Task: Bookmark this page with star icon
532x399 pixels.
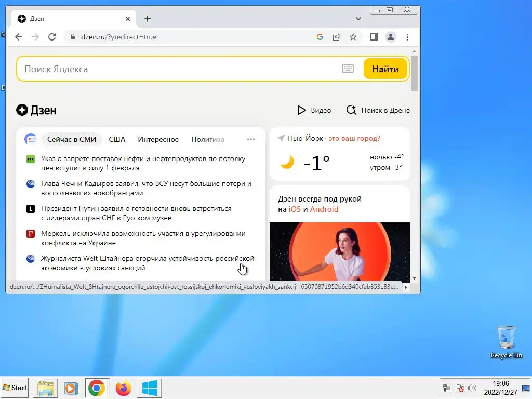Action: coord(353,37)
